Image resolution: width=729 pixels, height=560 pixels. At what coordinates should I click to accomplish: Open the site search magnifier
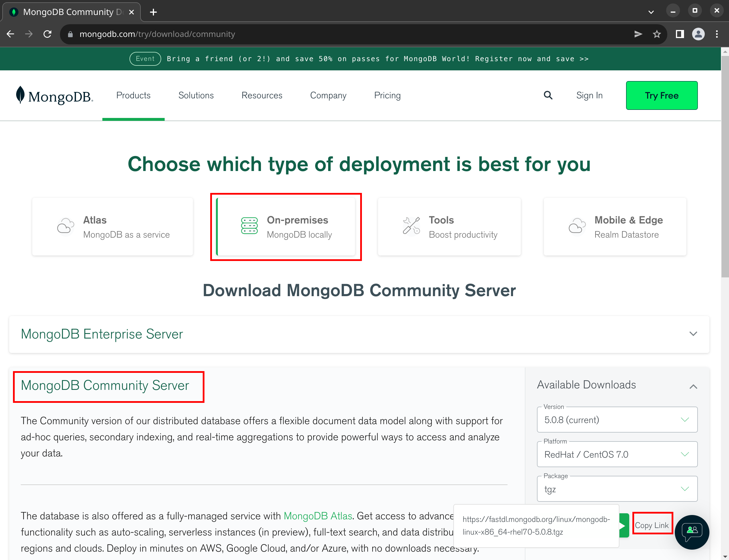tap(548, 95)
